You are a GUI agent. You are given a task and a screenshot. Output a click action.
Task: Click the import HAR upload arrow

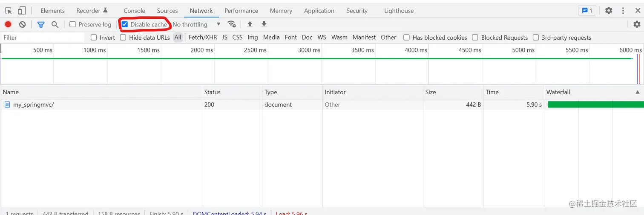tap(250, 24)
